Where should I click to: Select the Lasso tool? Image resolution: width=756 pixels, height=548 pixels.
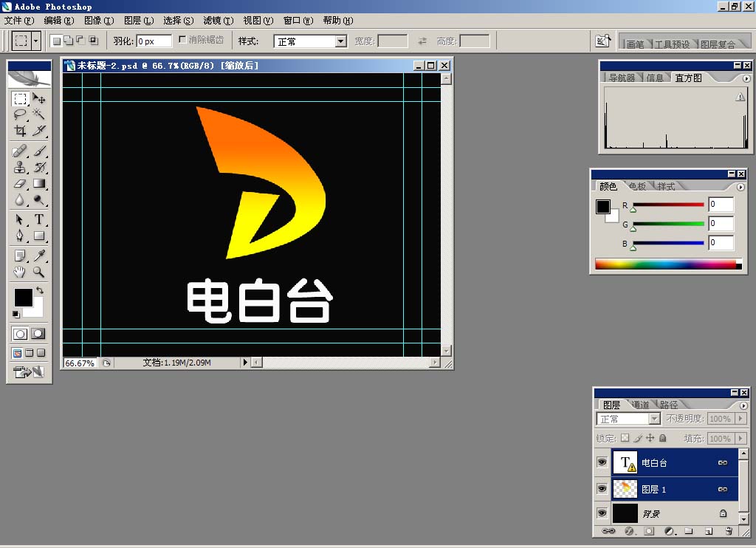point(20,114)
